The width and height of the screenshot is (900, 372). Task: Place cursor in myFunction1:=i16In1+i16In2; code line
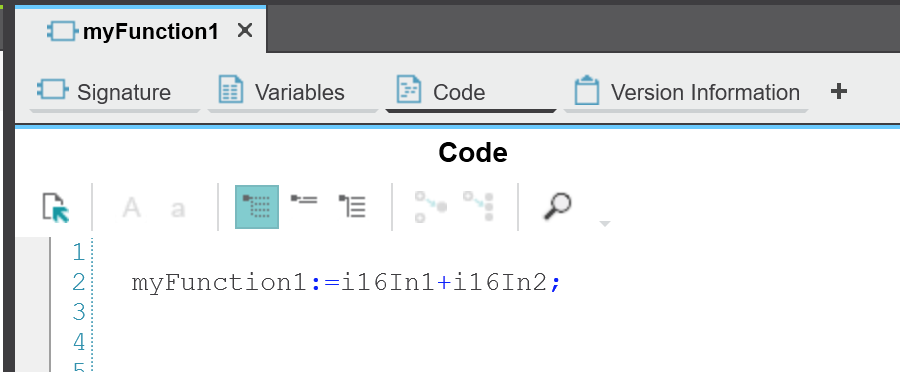(346, 282)
